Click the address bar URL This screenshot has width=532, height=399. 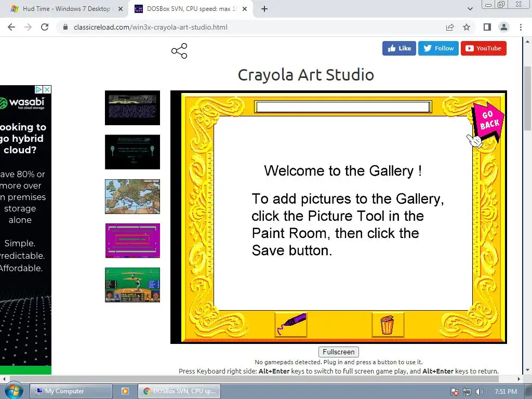pyautogui.click(x=150, y=27)
